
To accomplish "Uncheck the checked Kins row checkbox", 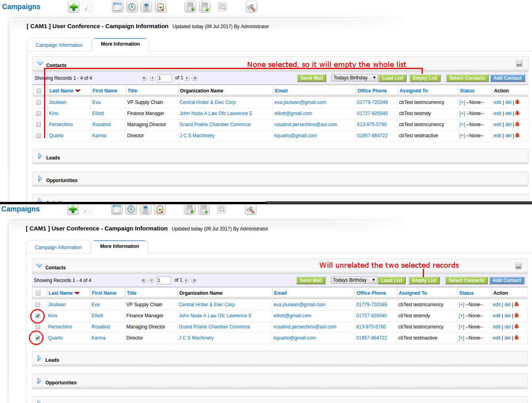I will [38, 316].
